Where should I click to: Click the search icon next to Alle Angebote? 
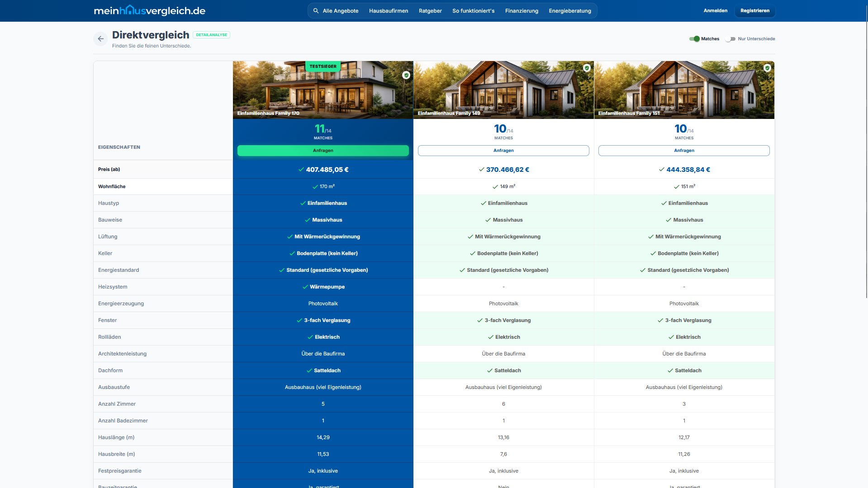pos(316,10)
